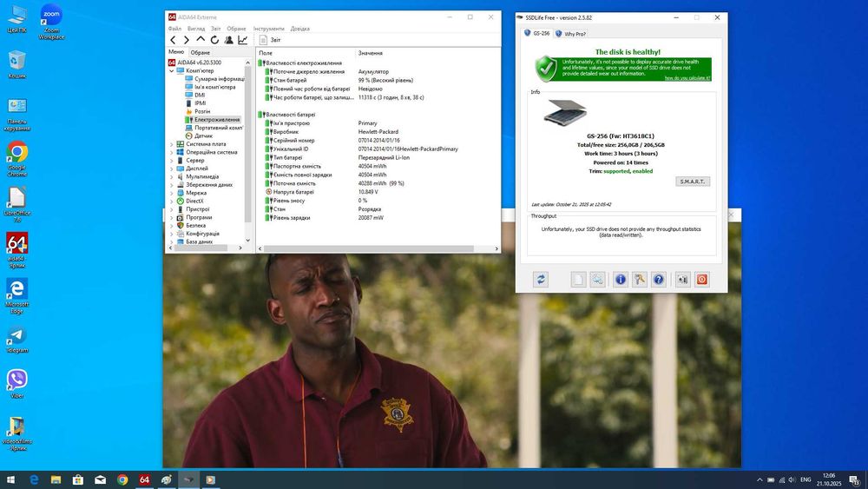The image size is (868, 489).
Task: Switch to the Обране tab in AIDA64 sidebar
Action: [x=201, y=53]
